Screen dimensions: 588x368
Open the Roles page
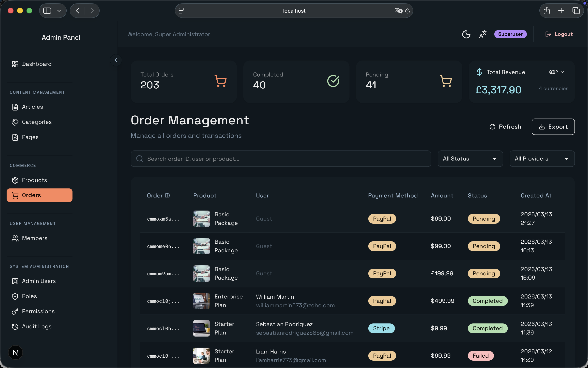click(x=40, y=296)
